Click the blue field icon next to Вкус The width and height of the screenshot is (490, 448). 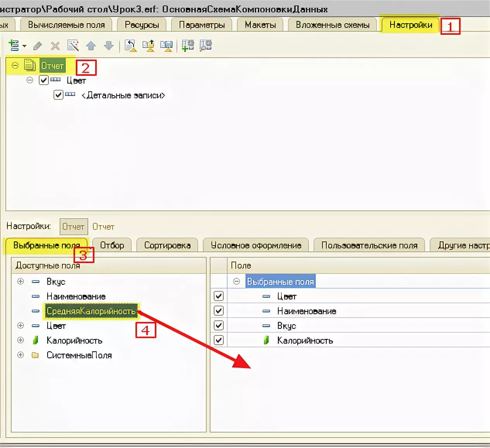36,281
